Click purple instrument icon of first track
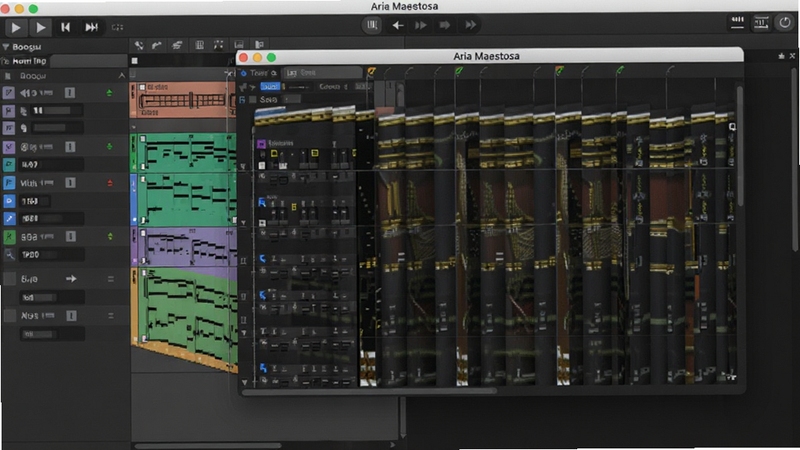Screen dimensions: 800x450 [x=9, y=92]
